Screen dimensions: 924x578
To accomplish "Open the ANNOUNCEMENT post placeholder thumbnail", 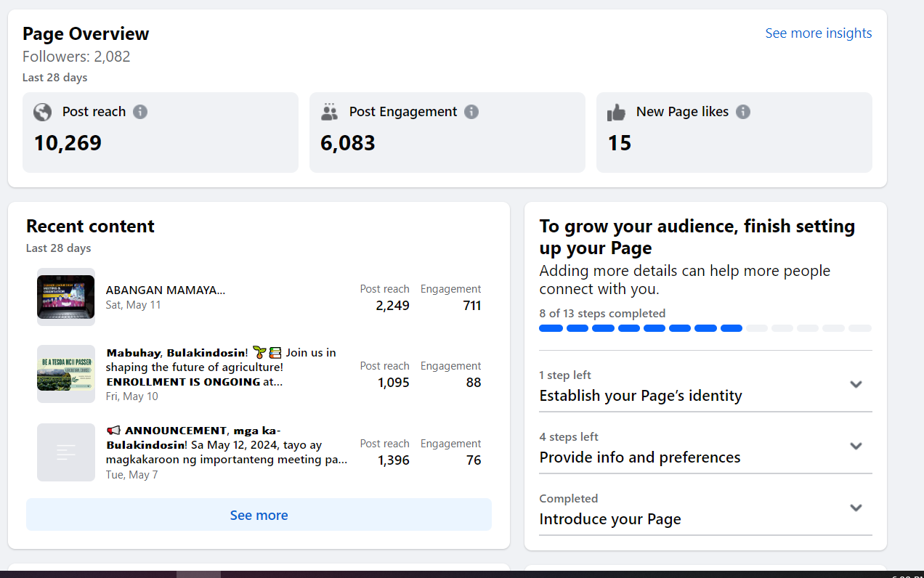I will pos(66,452).
